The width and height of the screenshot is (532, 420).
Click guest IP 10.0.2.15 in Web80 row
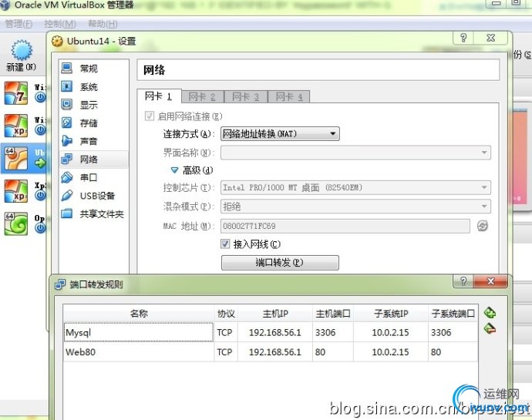tap(390, 352)
